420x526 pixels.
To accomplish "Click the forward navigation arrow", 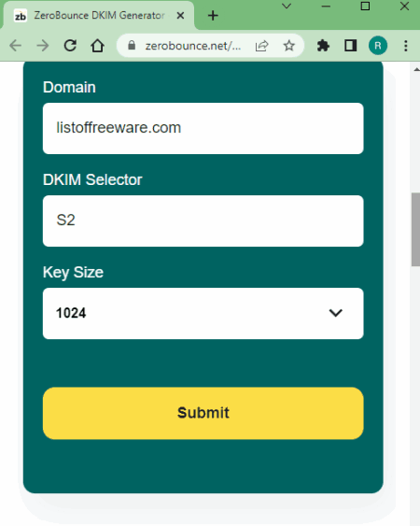I will point(43,46).
